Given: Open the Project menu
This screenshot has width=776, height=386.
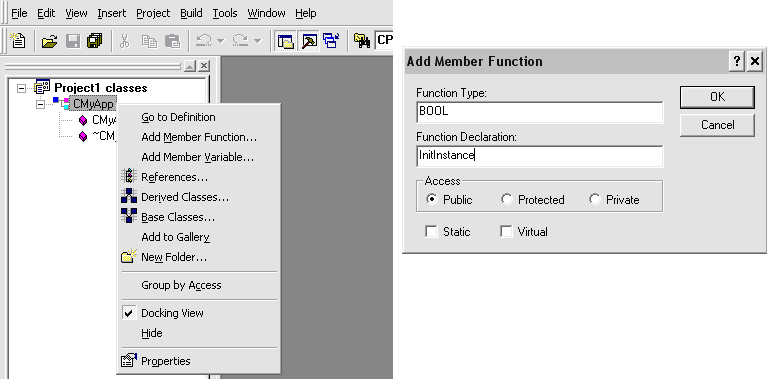Looking at the screenshot, I should point(153,13).
